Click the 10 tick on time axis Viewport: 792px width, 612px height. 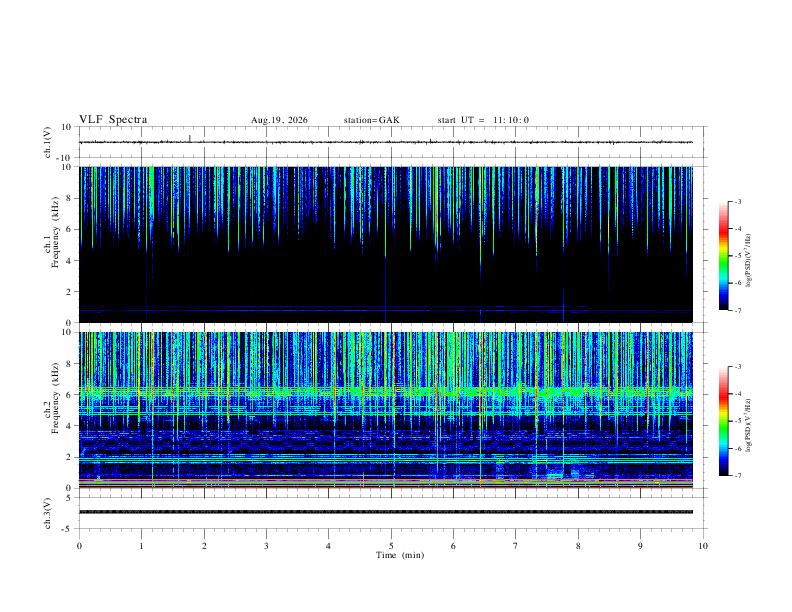tap(703, 546)
